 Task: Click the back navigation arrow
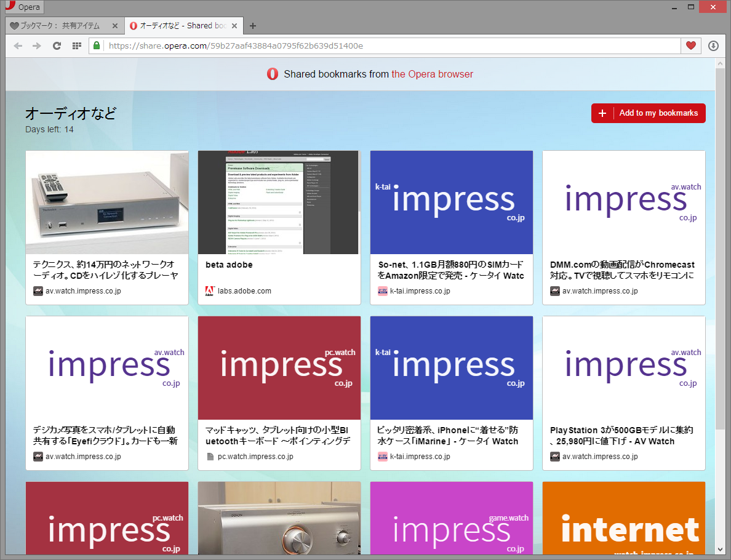(18, 46)
